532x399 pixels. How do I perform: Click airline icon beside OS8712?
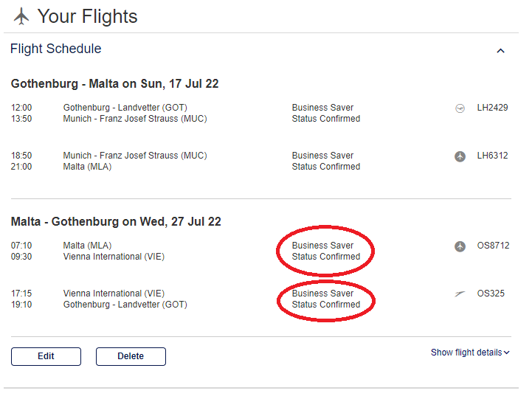460,246
